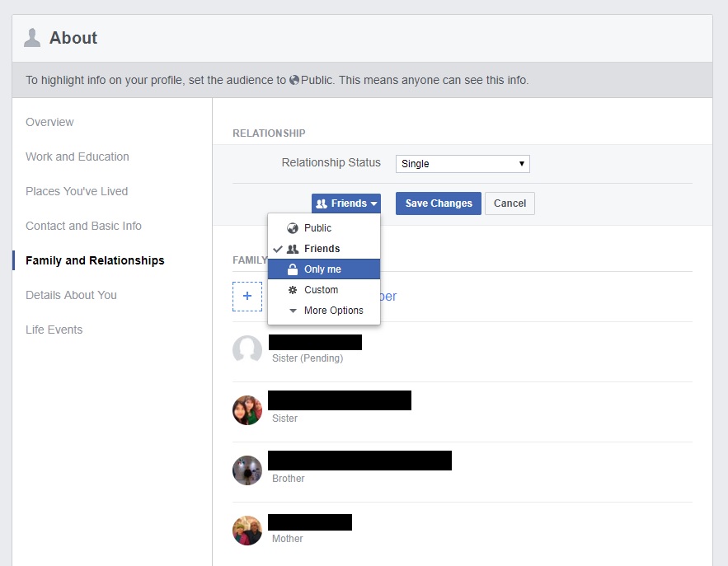This screenshot has height=566, width=728.
Task: Select Public audience option
Action: (324, 228)
